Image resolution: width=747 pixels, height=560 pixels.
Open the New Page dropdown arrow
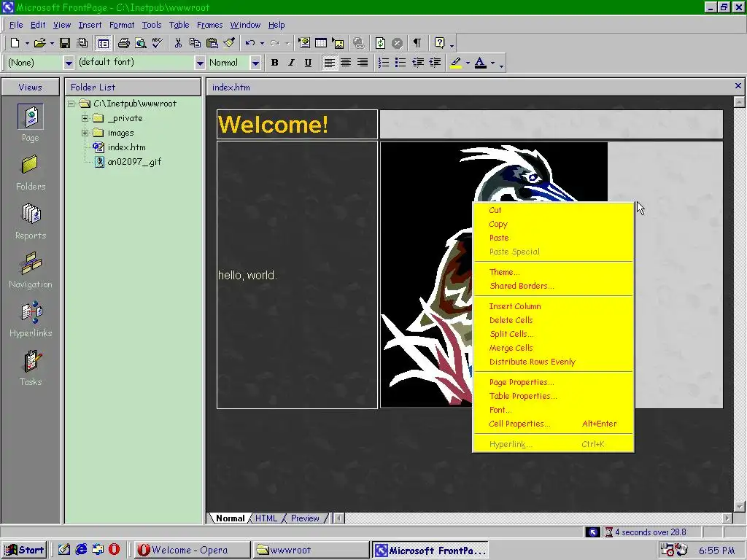tap(27, 43)
